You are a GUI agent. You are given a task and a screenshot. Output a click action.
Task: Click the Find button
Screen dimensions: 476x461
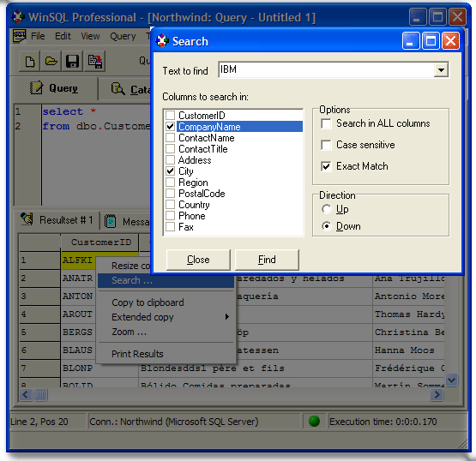click(x=267, y=260)
